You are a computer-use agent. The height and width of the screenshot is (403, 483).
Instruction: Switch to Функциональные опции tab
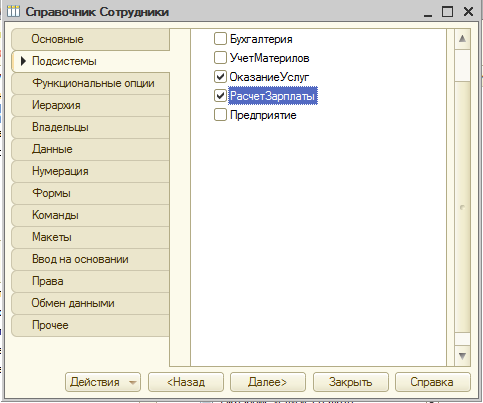(90, 83)
